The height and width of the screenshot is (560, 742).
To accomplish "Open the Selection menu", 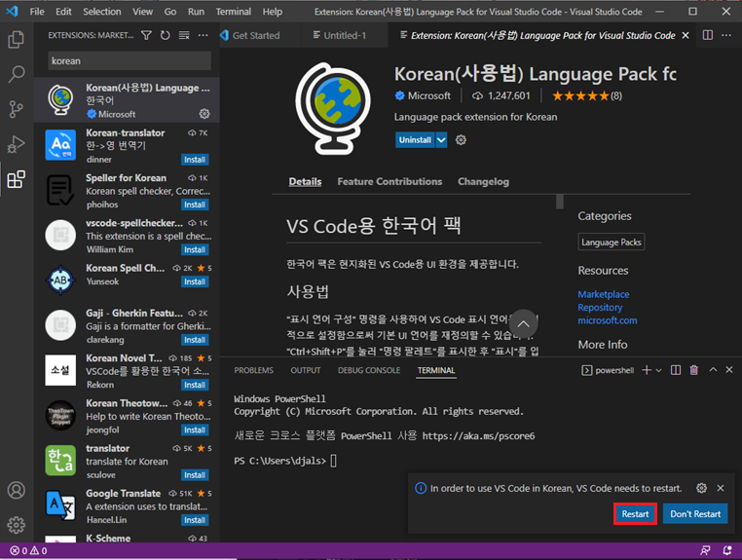I will coord(102,12).
